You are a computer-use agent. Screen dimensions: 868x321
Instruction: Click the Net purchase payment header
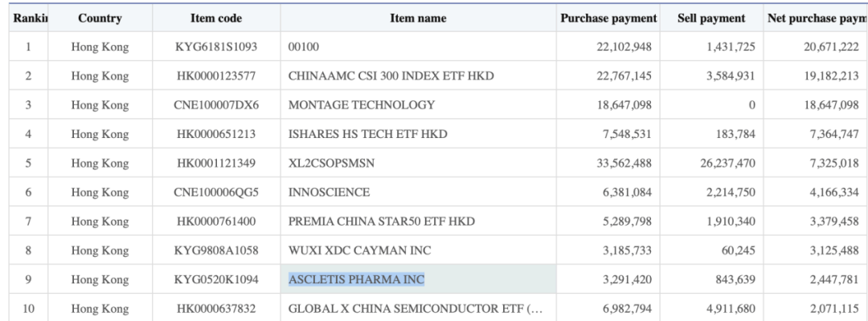[x=814, y=18]
